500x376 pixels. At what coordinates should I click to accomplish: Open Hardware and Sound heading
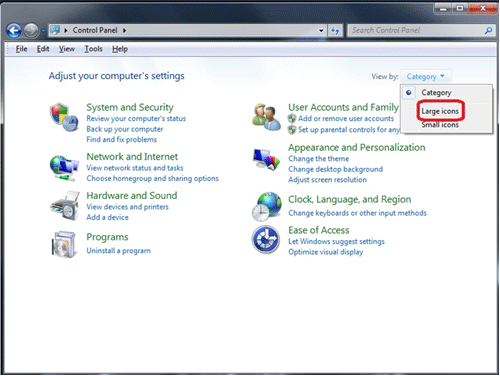(x=132, y=196)
